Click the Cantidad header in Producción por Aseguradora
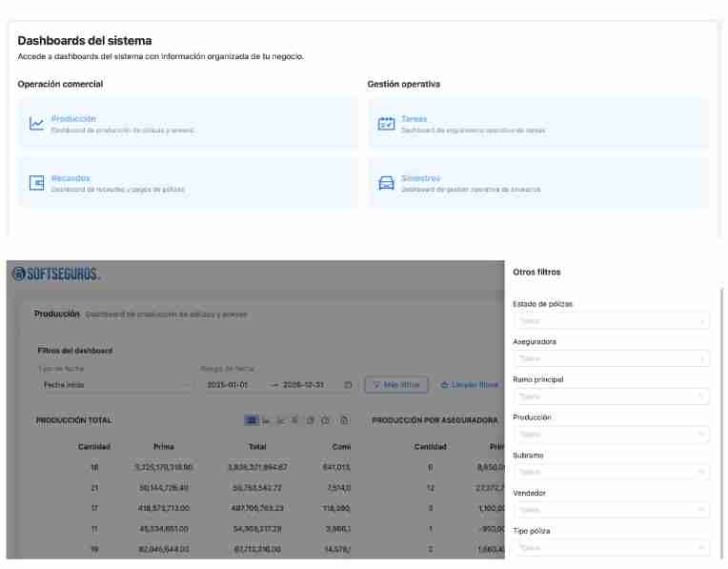 click(x=431, y=447)
